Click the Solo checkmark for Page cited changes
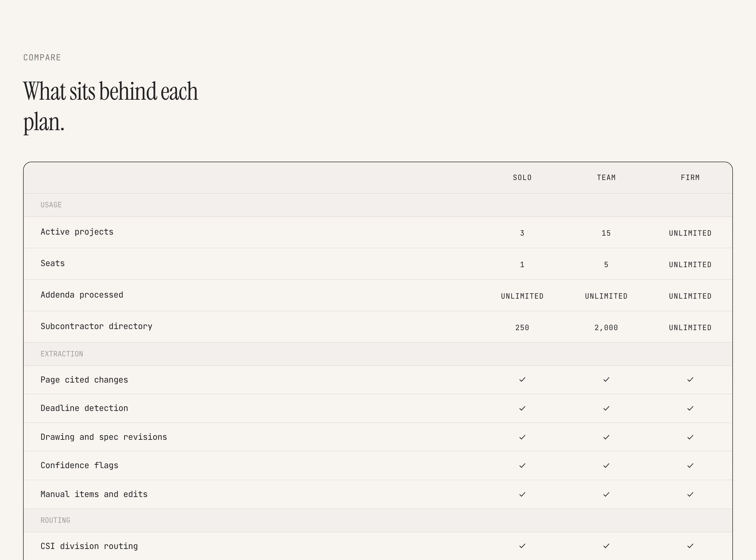 [522, 379]
